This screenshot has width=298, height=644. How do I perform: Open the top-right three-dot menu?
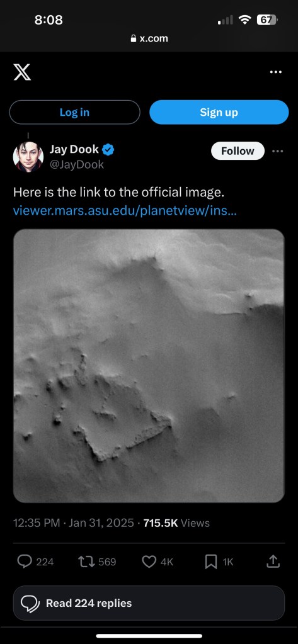point(275,72)
